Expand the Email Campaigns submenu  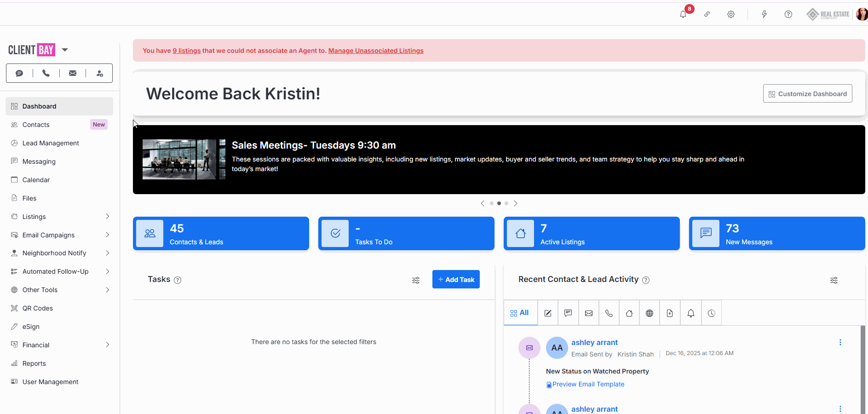point(107,235)
